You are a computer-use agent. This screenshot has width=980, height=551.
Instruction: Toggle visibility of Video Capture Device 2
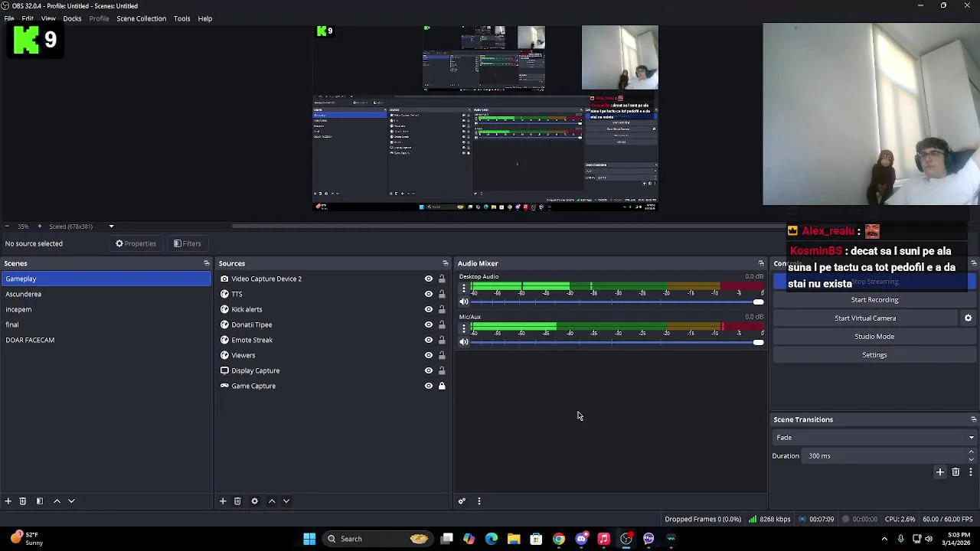pyautogui.click(x=429, y=279)
